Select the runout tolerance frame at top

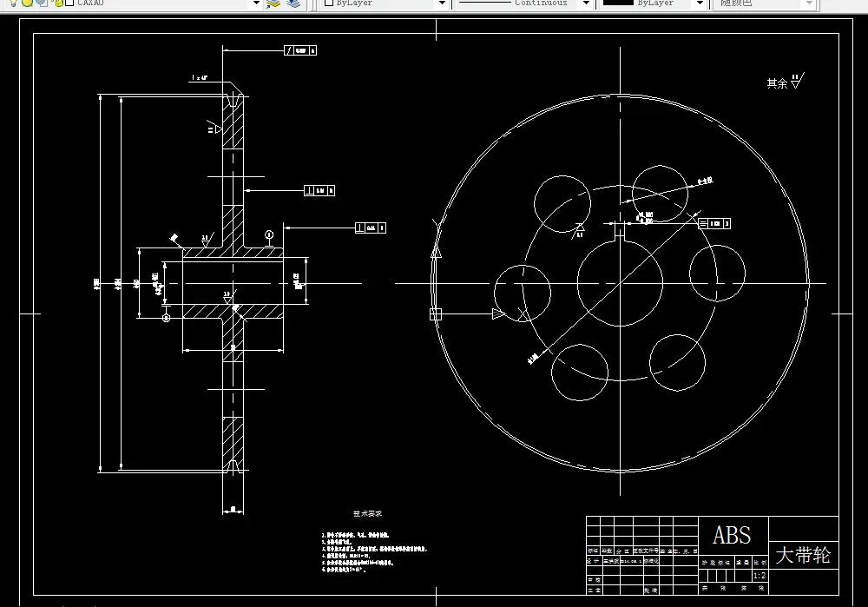(300, 50)
